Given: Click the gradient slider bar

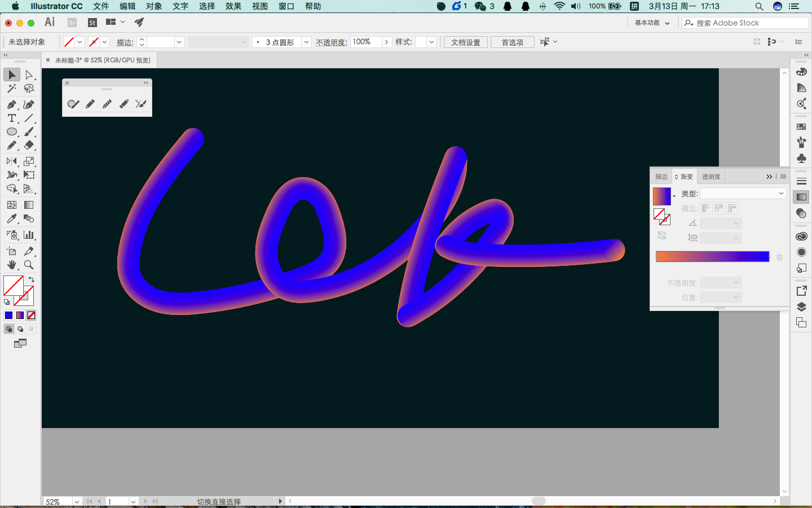Looking at the screenshot, I should 713,257.
